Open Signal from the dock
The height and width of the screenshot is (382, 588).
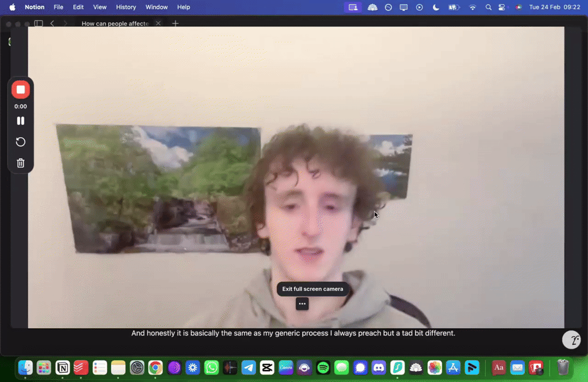(360, 368)
